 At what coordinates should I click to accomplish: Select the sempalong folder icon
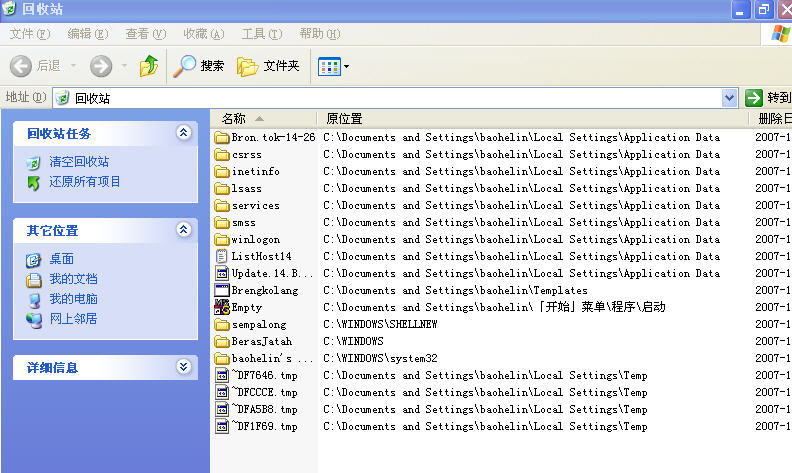222,324
